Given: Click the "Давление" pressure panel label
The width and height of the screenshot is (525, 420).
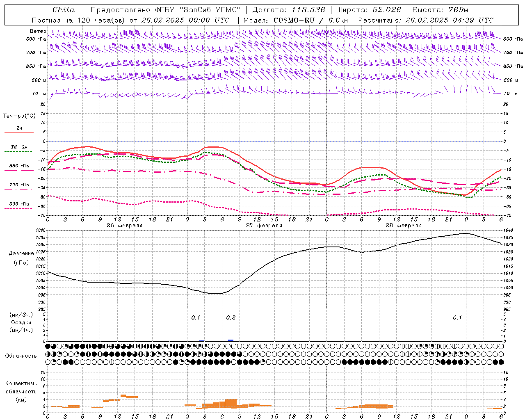Looking at the screenshot, I should coord(21,253).
